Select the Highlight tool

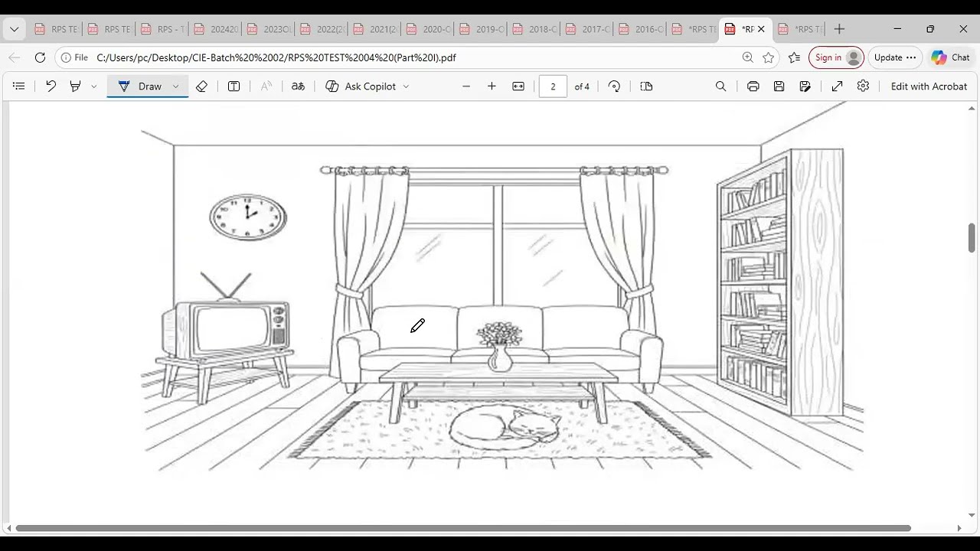(75, 86)
